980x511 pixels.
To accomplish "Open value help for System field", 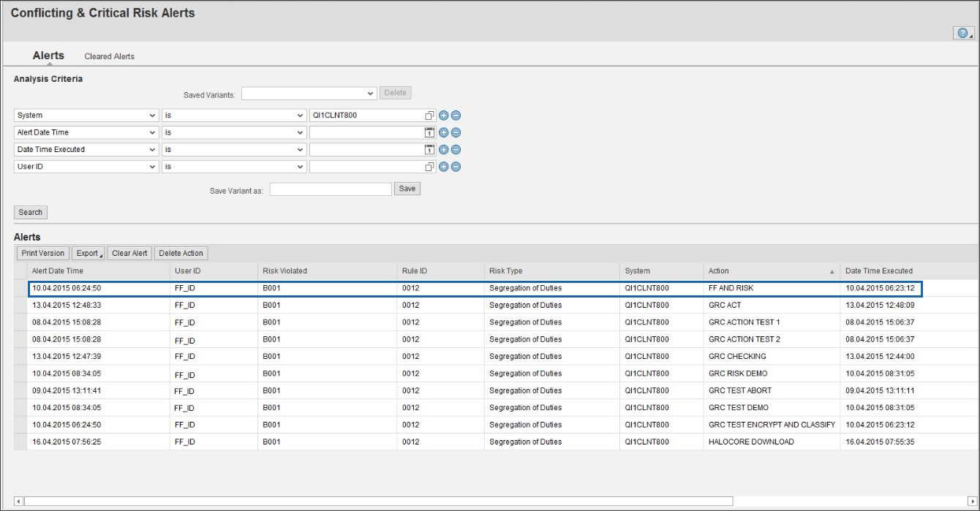I will [x=430, y=116].
